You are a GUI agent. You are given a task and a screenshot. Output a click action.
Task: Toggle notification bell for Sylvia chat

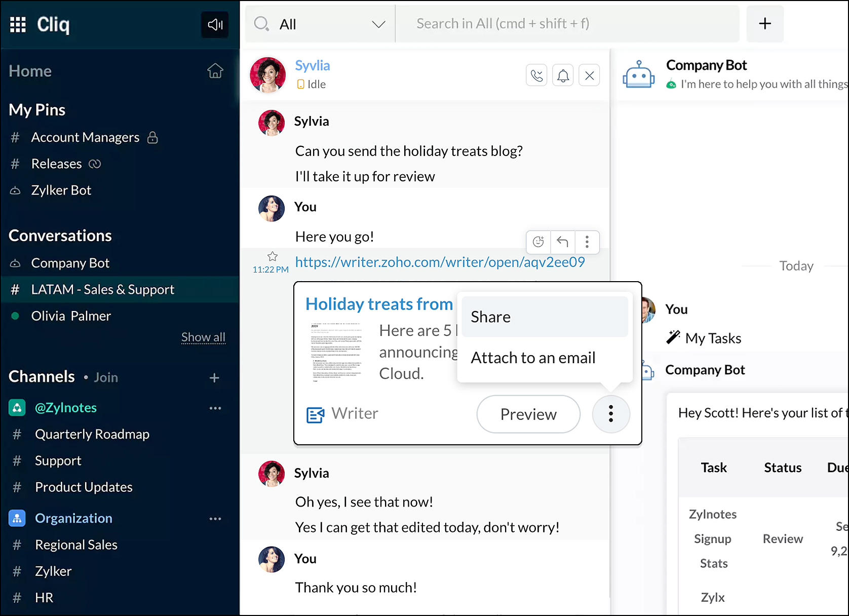(563, 75)
